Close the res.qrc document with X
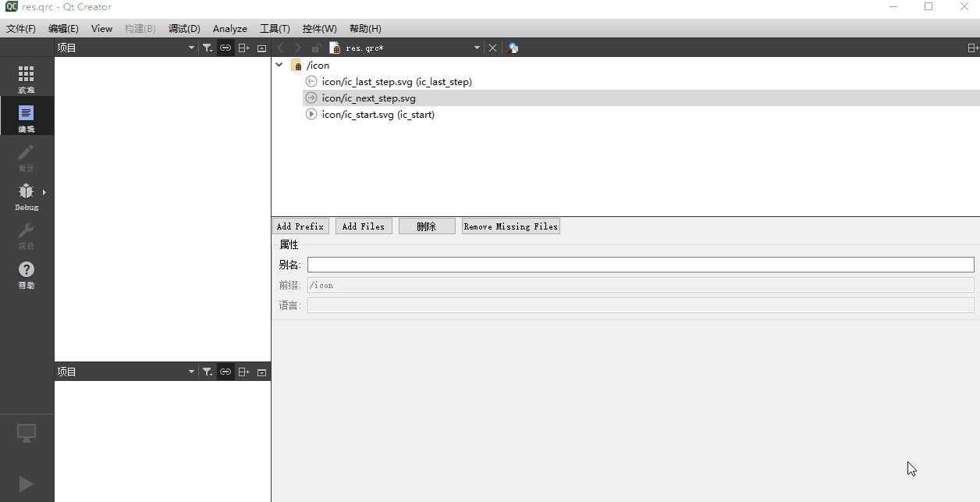This screenshot has width=980, height=502. [x=492, y=48]
